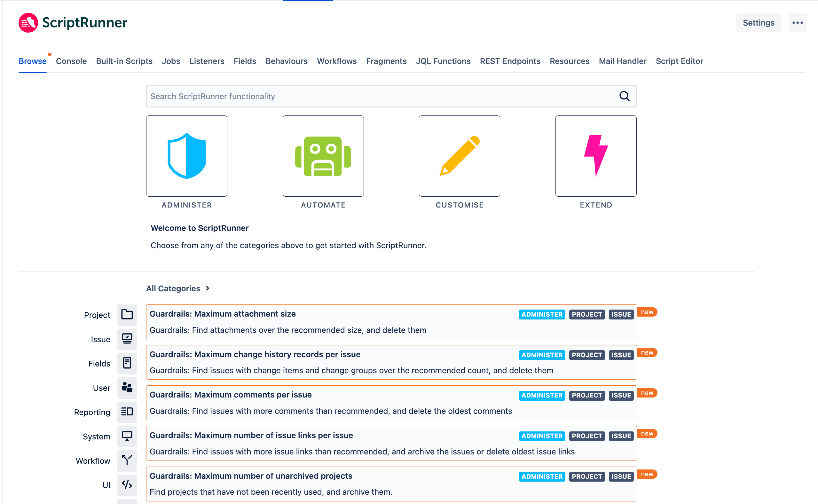
Task: Open Guardrails: Maximum attachment size
Action: [392, 322]
